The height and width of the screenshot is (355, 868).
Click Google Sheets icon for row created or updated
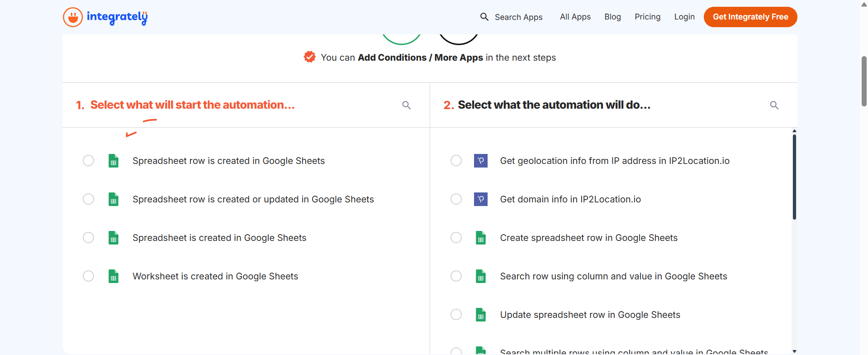(114, 199)
